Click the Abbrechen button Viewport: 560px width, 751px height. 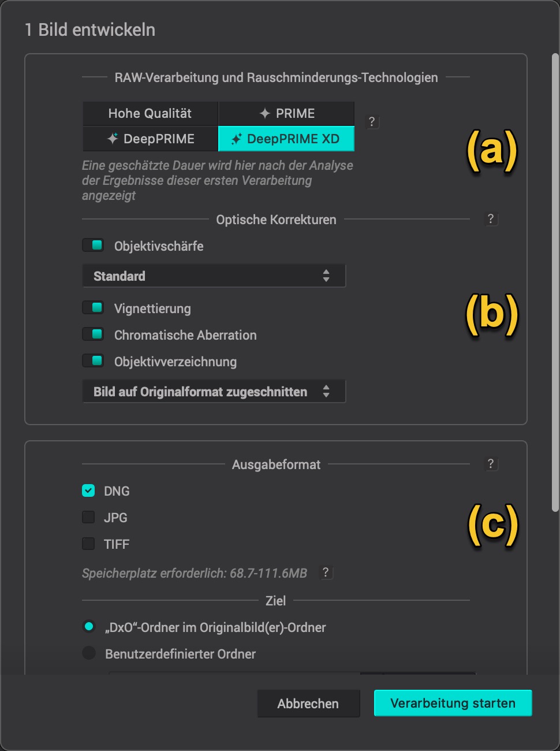pos(308,704)
